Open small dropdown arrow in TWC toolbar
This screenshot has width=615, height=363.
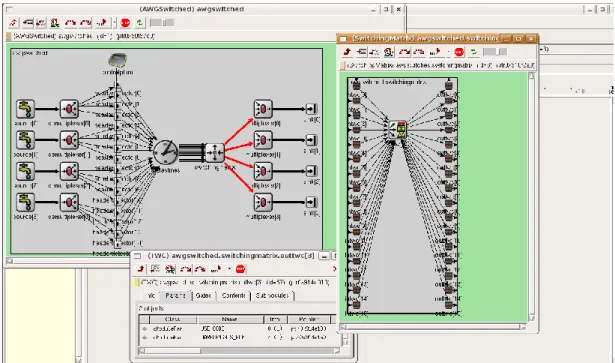[229, 269]
